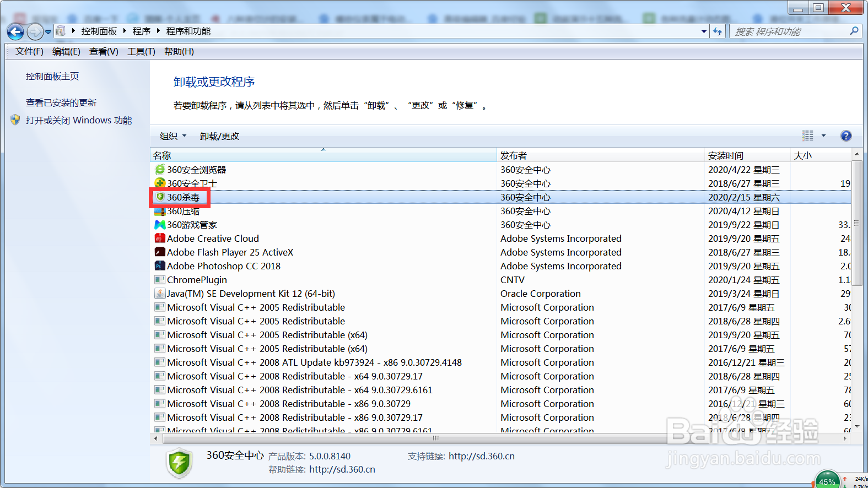Open 控制面板主页 link
The height and width of the screenshot is (488, 868).
52,76
